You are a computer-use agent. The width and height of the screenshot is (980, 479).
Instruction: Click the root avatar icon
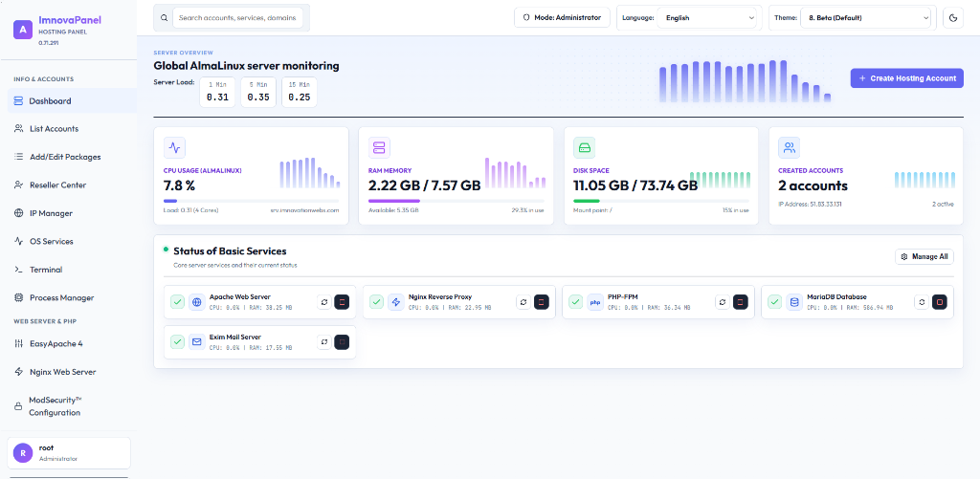pyautogui.click(x=23, y=453)
